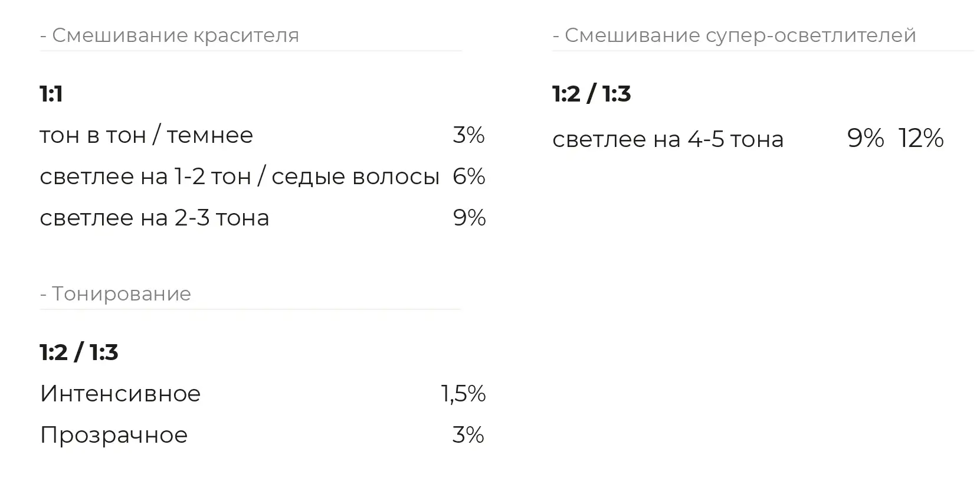Click the "Смешивание красителя" section heading
The width and height of the screenshot is (980, 487).
[x=169, y=35]
